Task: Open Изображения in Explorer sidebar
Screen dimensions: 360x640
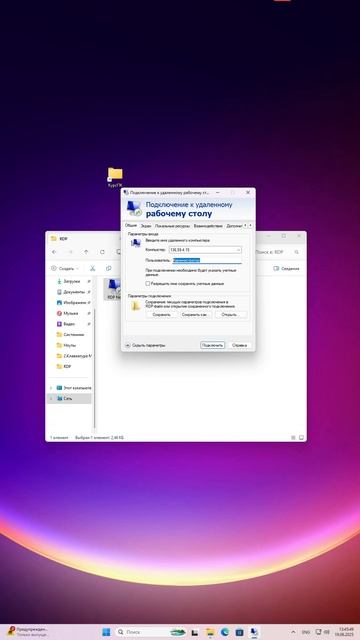Action: 74,302
